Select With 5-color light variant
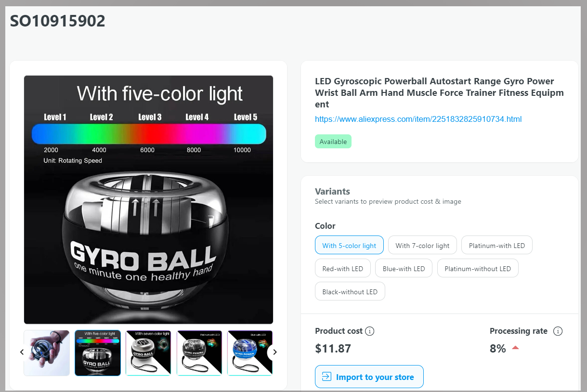 (349, 245)
